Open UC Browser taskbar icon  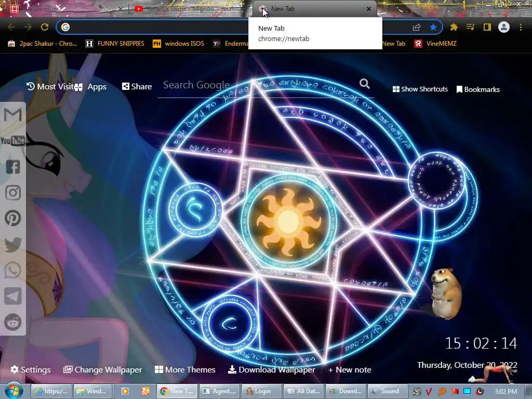145,391
